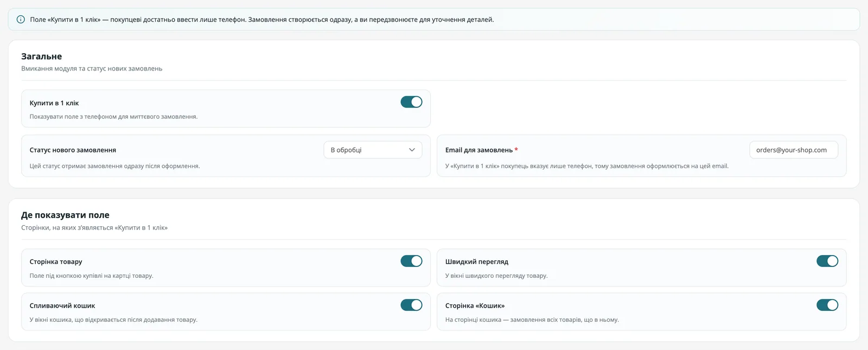Screen dimensions: 868x350
Task: Toggle the «Сторінка товару» switch
Action: [x=411, y=261]
